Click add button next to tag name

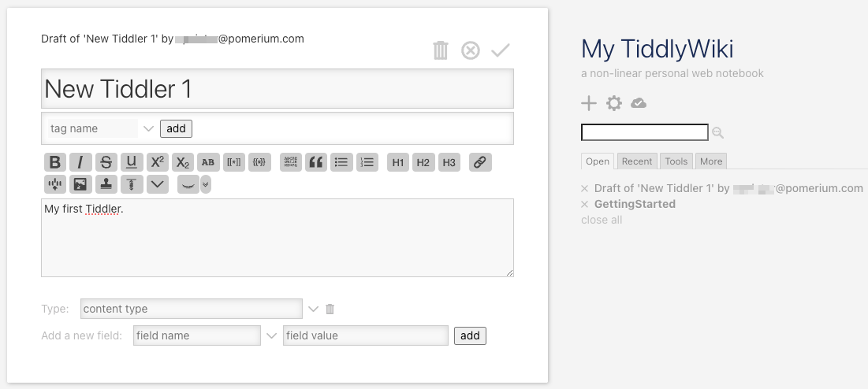(176, 128)
